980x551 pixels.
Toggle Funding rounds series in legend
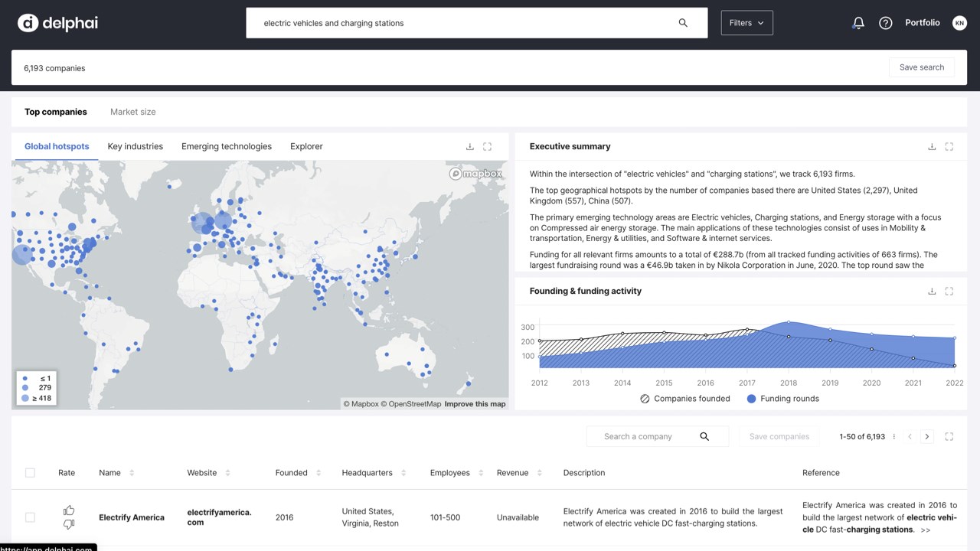782,399
